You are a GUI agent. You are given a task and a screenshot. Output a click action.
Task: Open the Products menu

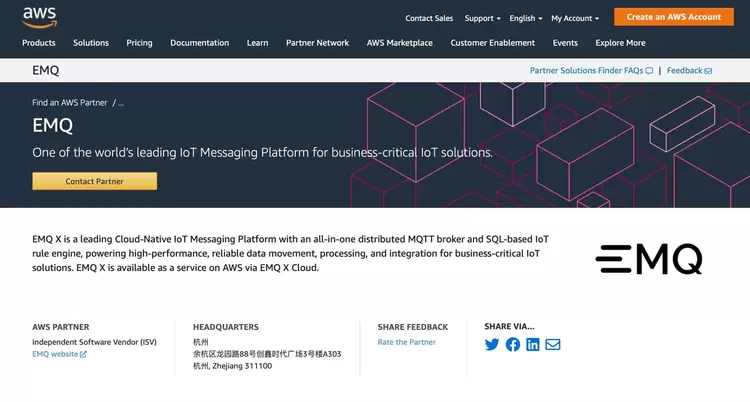coord(39,43)
